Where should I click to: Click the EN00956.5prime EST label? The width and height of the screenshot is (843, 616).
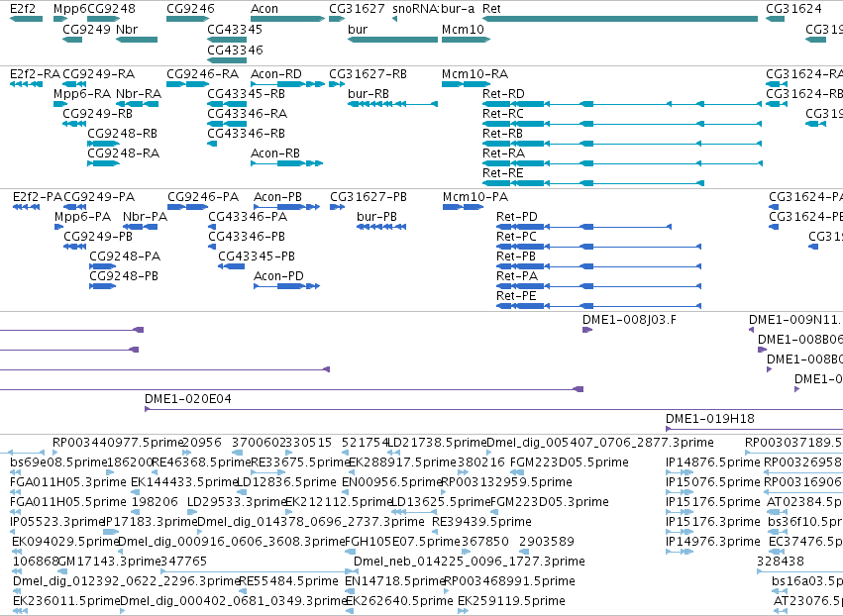[x=391, y=482]
